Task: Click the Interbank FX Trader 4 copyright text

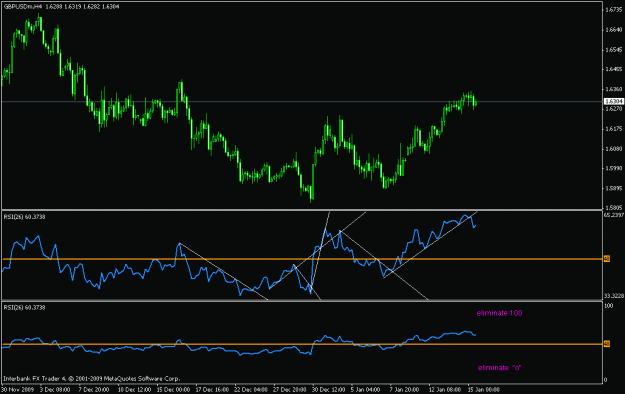Action: 92,378
